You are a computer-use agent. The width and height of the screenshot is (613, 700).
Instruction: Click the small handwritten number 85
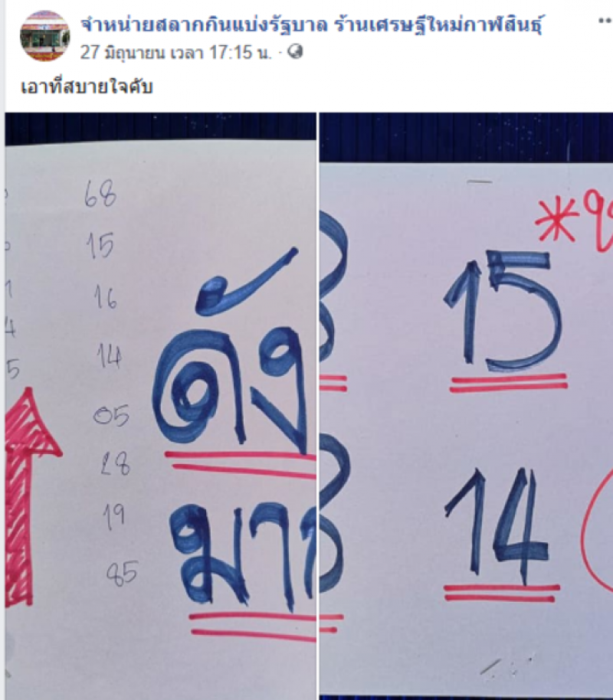[x=122, y=573]
